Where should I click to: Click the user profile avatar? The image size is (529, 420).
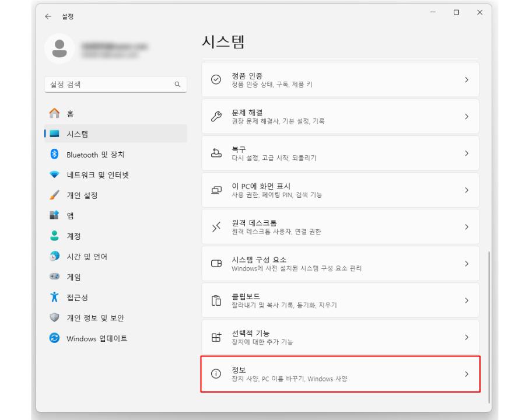pyautogui.click(x=59, y=48)
